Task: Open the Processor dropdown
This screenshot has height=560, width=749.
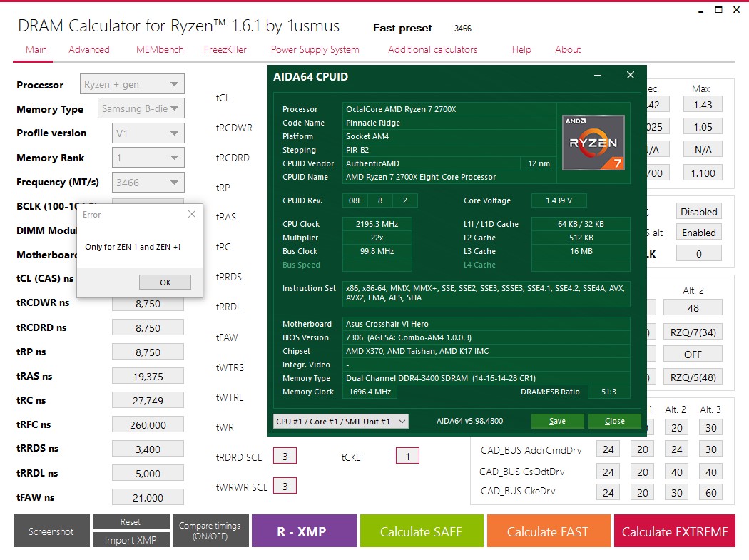Action: [x=132, y=84]
